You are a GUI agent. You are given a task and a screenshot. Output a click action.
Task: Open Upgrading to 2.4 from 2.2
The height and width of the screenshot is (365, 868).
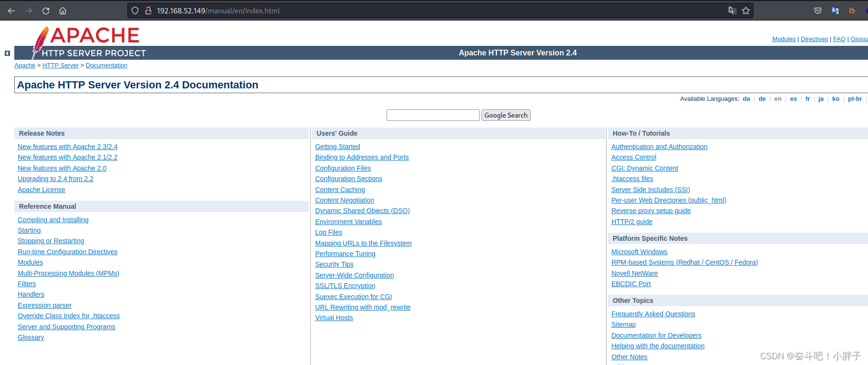click(55, 179)
